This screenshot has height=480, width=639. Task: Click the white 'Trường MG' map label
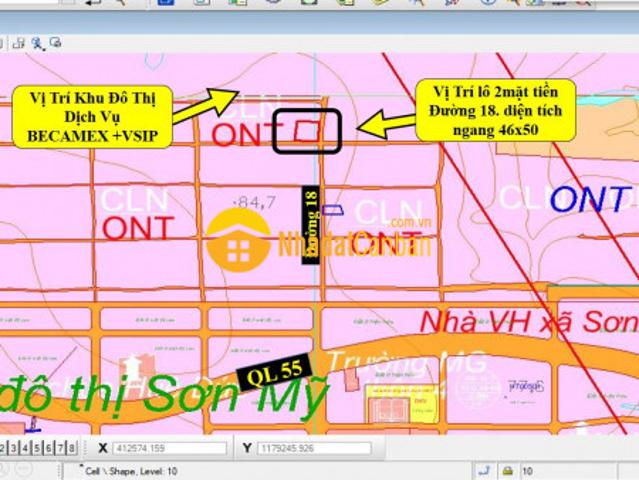[406, 362]
